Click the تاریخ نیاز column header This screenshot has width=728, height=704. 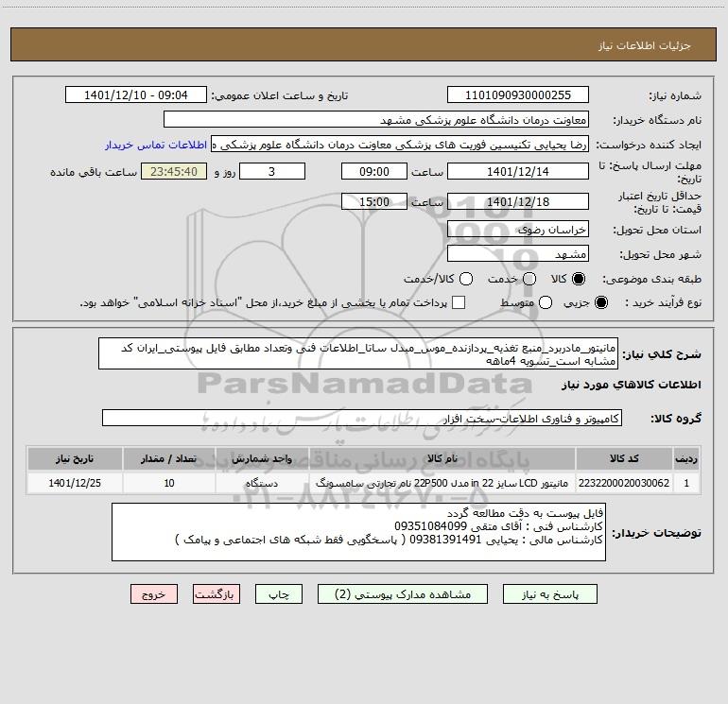[x=75, y=458]
